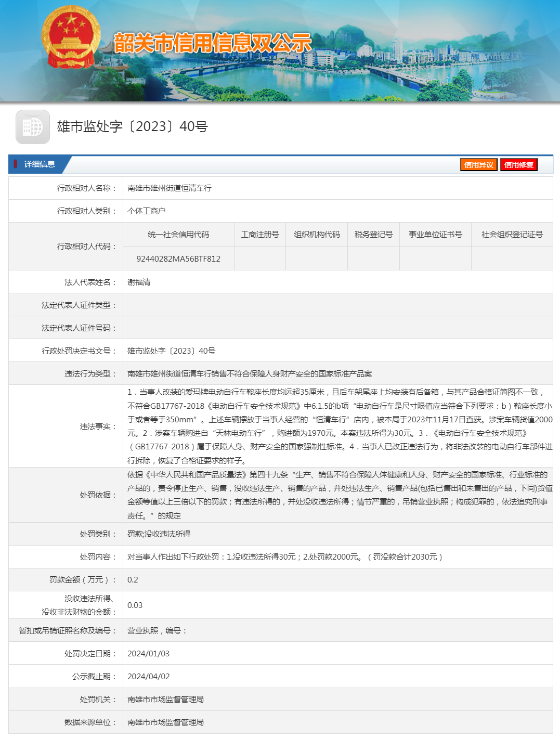Click the 组织机构代码 column header
Image resolution: width=560 pixels, height=738 pixels.
(317, 235)
